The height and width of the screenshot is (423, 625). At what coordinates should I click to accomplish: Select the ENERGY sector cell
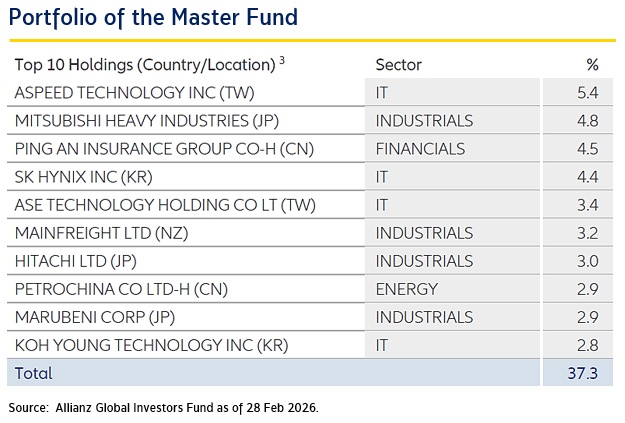[x=406, y=289]
